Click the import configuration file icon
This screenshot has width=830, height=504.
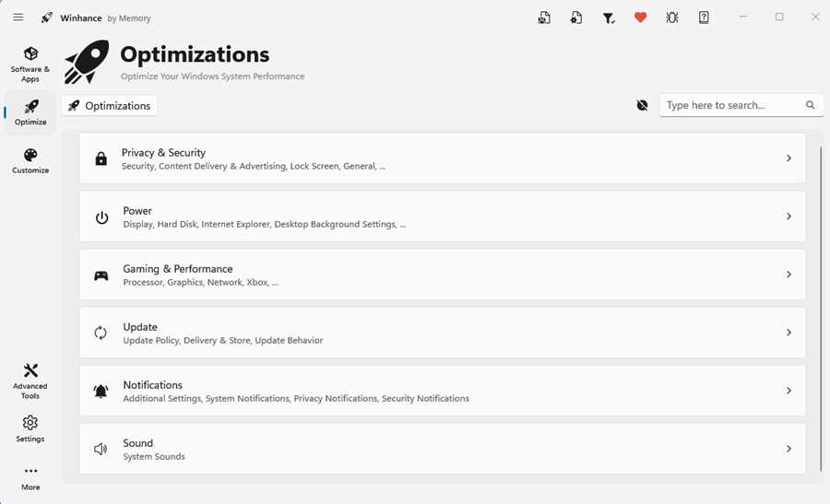point(576,18)
